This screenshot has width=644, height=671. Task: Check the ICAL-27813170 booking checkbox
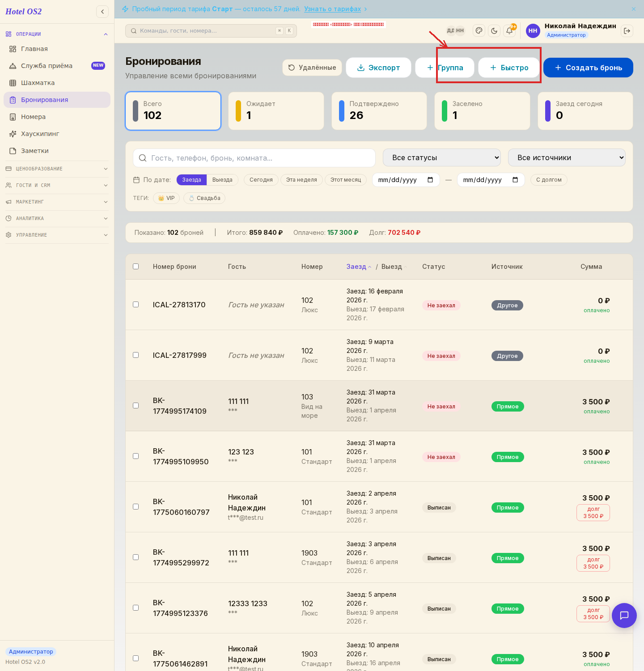(x=136, y=305)
